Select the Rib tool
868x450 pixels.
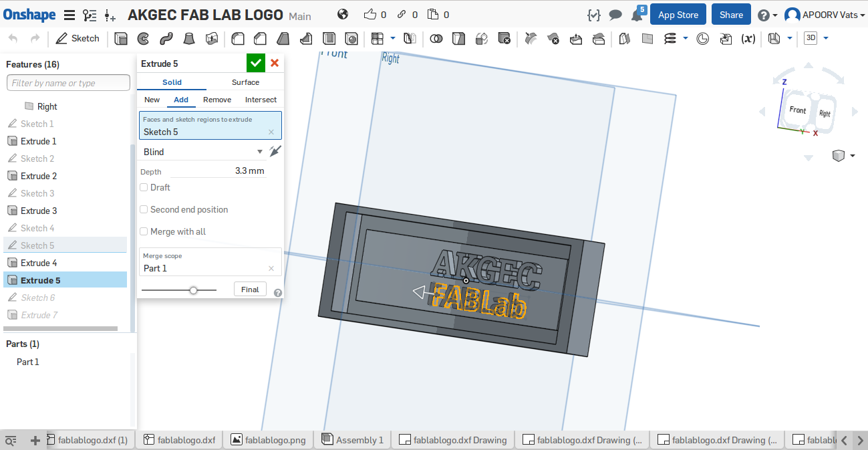305,39
